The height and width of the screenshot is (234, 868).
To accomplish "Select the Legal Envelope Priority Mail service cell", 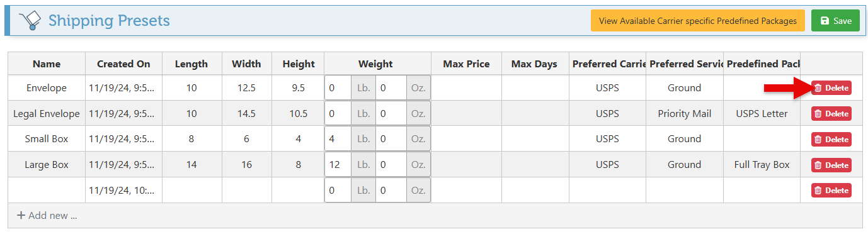I will [x=685, y=114].
